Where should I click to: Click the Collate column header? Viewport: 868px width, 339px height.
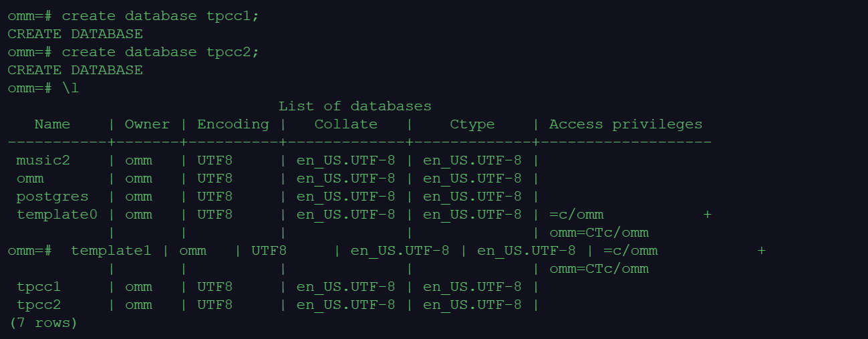tap(345, 124)
